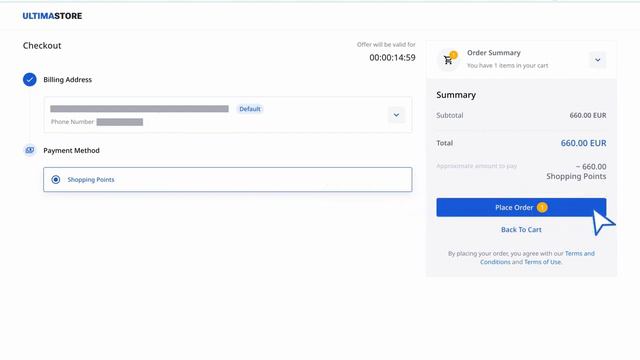The image size is (640, 360).
Task: Click the ULTIMASTORE logo
Action: (x=52, y=16)
